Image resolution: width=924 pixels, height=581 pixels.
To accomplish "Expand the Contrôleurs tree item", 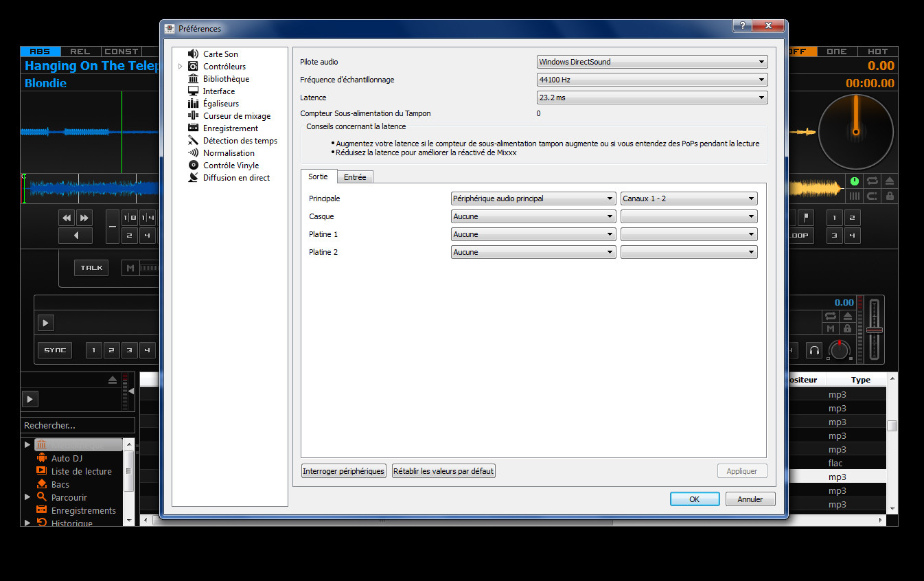I will click(x=180, y=66).
